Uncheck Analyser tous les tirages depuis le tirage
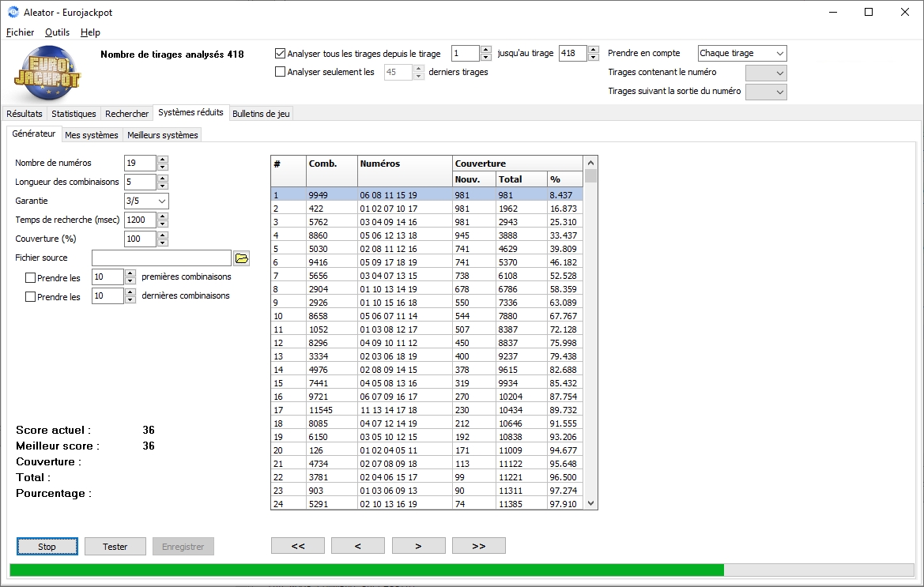 (281, 54)
